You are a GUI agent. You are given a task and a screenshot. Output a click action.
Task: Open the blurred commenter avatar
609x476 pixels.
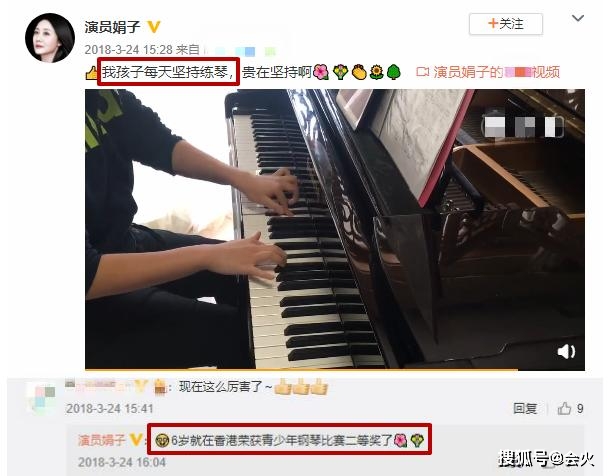point(41,397)
